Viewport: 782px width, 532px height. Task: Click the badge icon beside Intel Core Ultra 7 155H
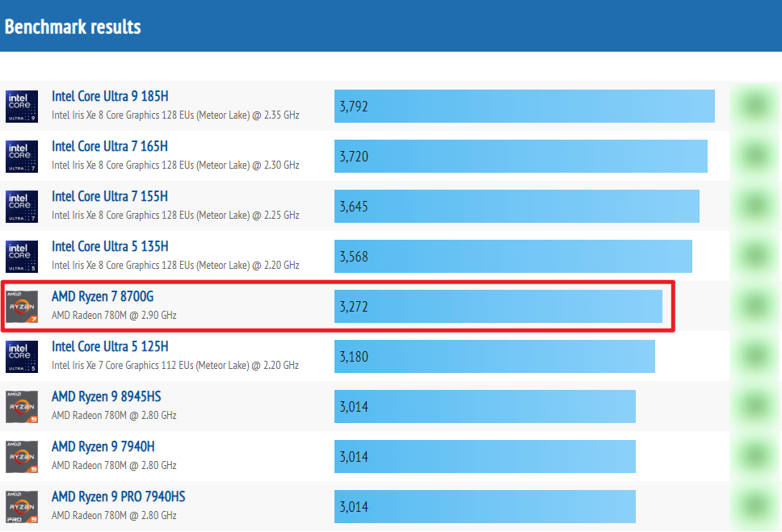22,206
